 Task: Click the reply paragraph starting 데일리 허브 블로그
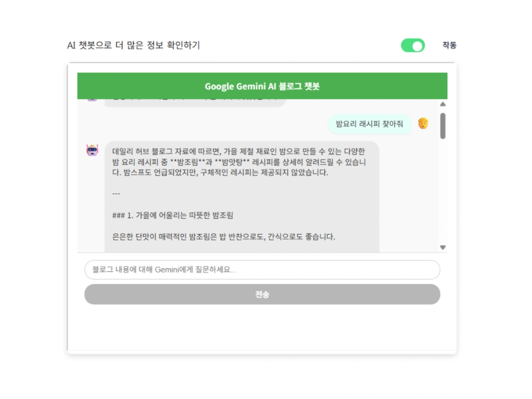pos(239,162)
